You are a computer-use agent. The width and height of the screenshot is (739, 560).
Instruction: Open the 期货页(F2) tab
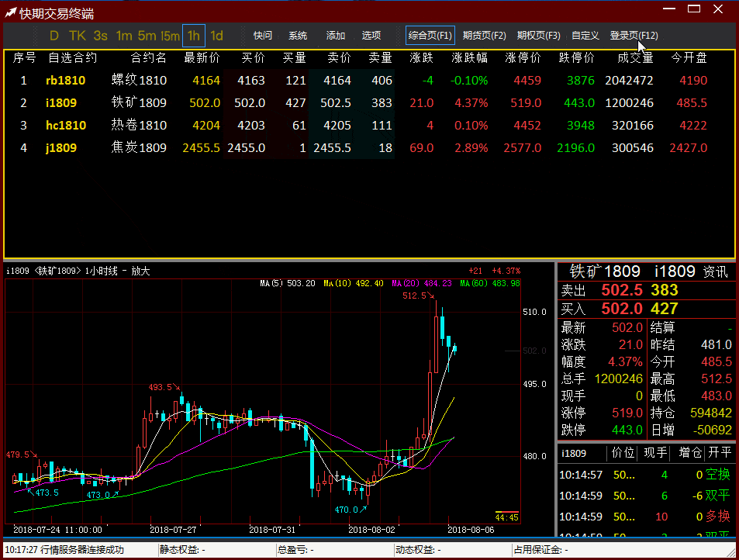tap(484, 36)
